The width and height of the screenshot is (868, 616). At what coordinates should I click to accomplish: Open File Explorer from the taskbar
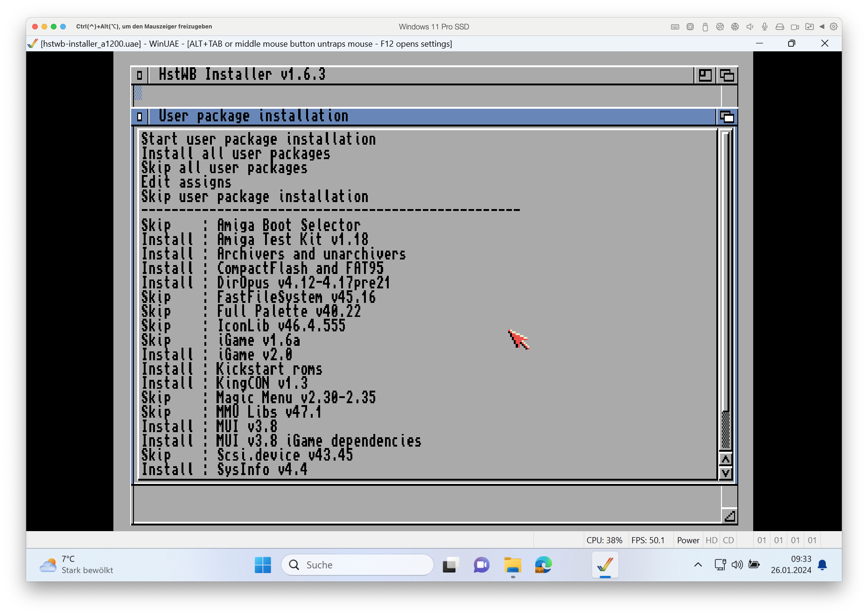tap(512, 565)
